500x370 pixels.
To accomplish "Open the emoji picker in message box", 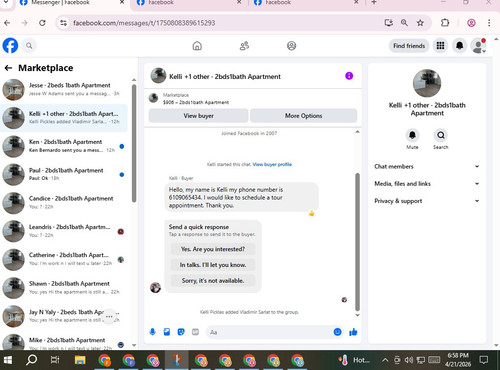I will click(x=337, y=332).
